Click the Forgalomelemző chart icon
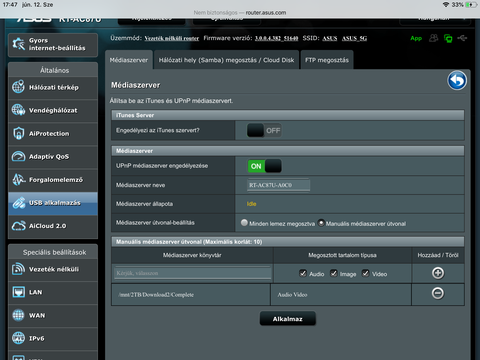 [x=18, y=179]
